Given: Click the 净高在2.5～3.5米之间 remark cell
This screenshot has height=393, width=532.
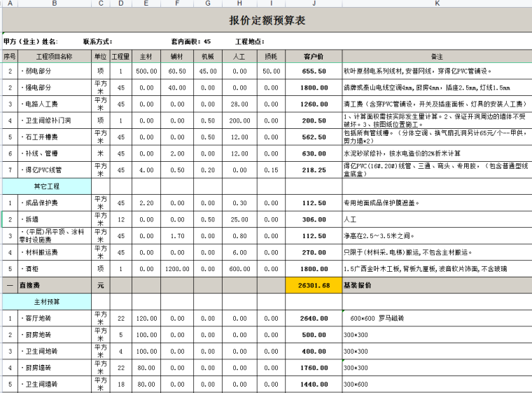Looking at the screenshot, I should 437,236.
